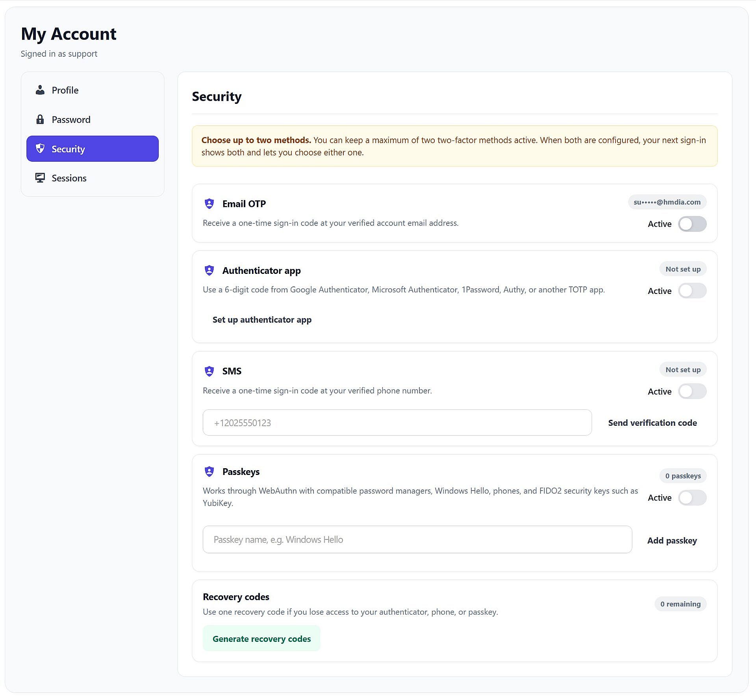Toggle the Email OTP Active switch

pyautogui.click(x=692, y=224)
